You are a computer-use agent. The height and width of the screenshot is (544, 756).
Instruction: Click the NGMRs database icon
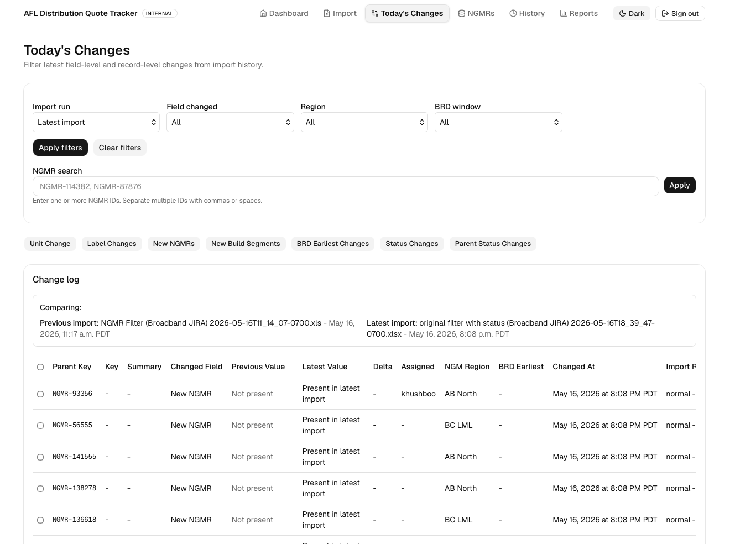tap(462, 13)
